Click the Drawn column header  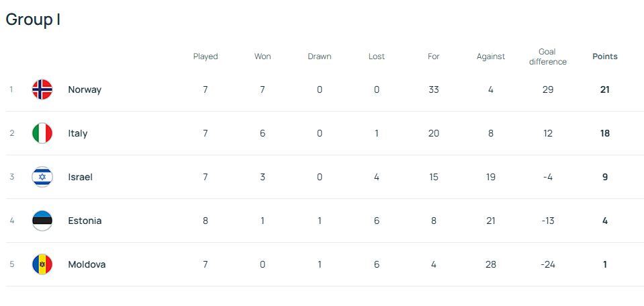320,56
